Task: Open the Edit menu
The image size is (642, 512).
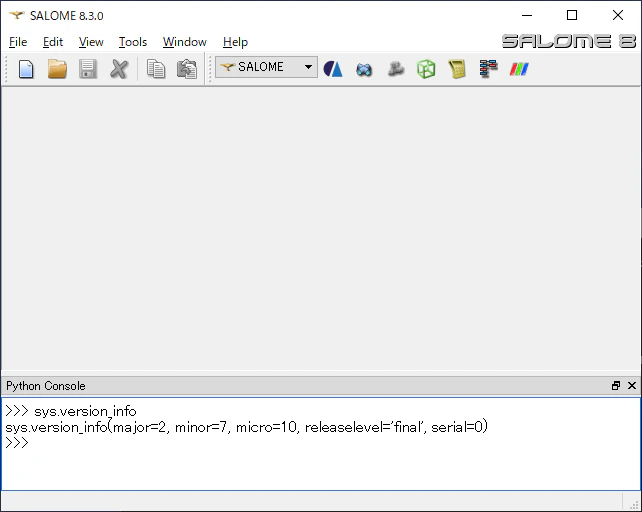Action: pyautogui.click(x=53, y=42)
